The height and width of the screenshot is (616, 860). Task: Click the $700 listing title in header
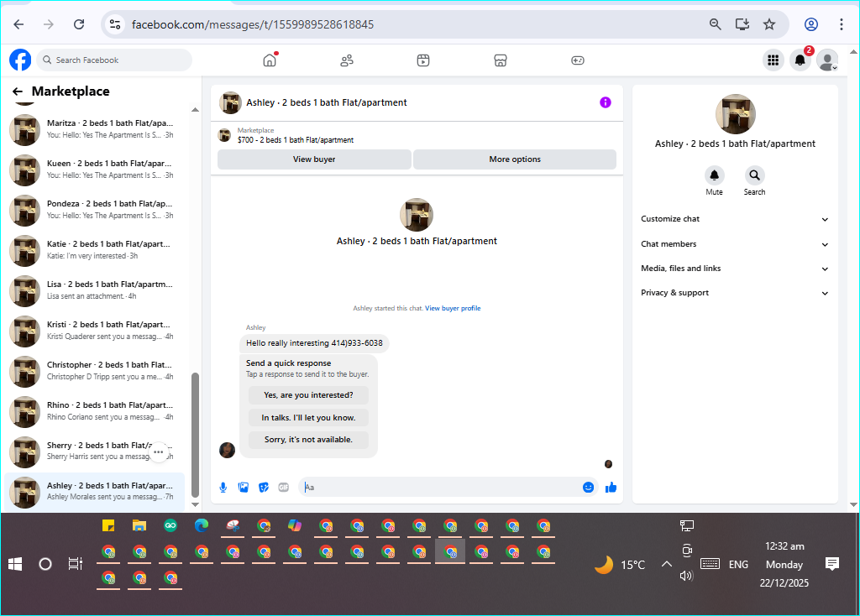296,140
